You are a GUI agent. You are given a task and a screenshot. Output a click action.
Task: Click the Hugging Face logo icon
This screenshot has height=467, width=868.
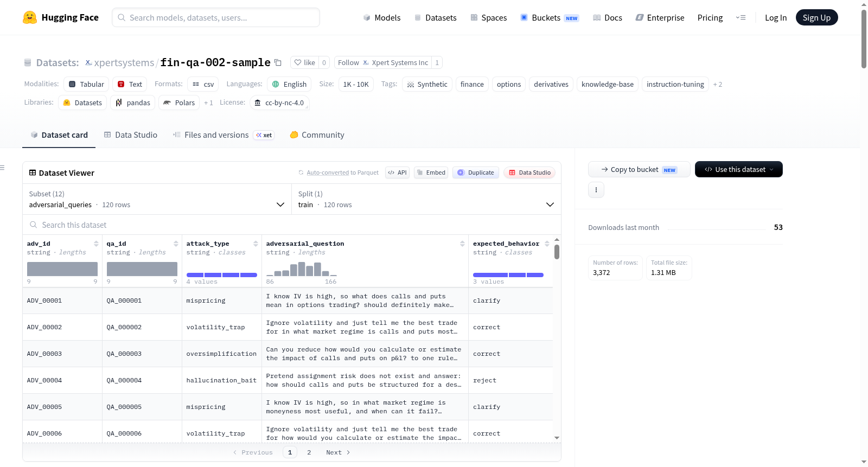coord(30,17)
